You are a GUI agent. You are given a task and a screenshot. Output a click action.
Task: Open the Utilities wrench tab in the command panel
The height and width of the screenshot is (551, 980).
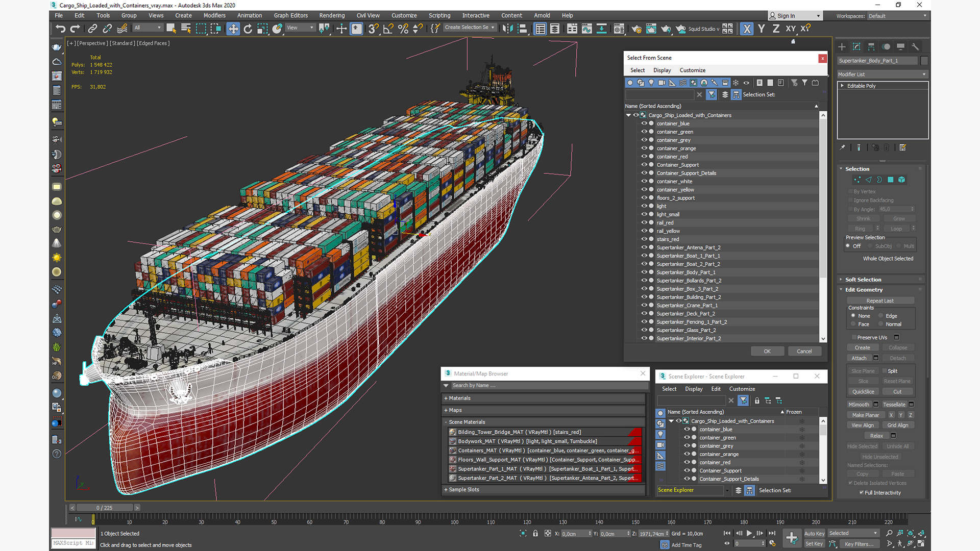915,46
